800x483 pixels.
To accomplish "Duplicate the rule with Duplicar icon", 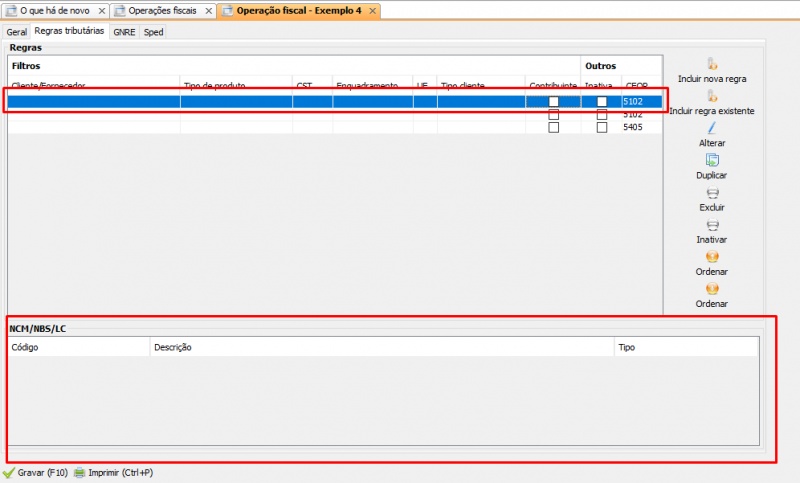I will point(712,160).
